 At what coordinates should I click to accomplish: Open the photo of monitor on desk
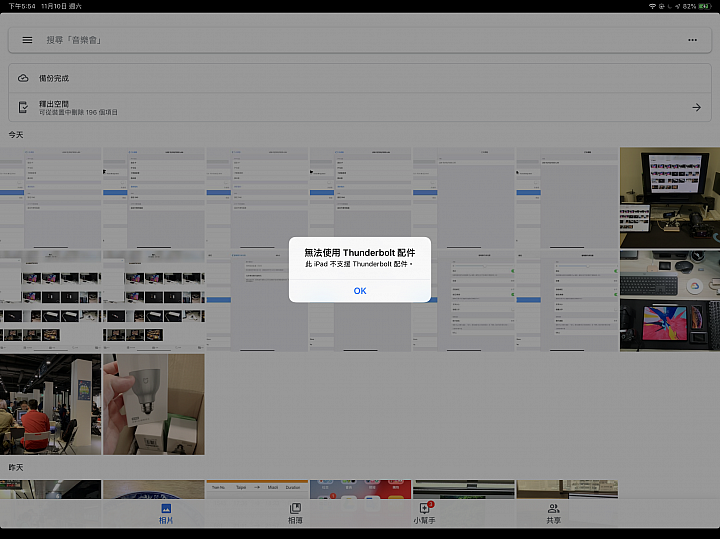[670, 198]
